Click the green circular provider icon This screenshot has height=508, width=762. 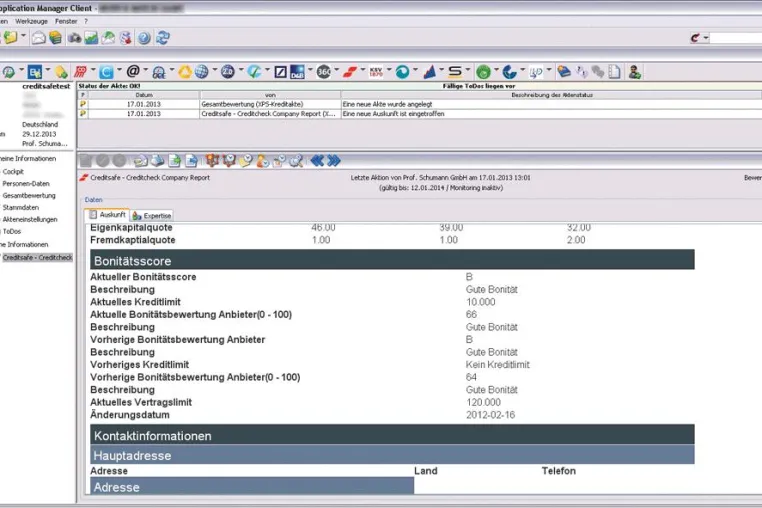(483, 72)
